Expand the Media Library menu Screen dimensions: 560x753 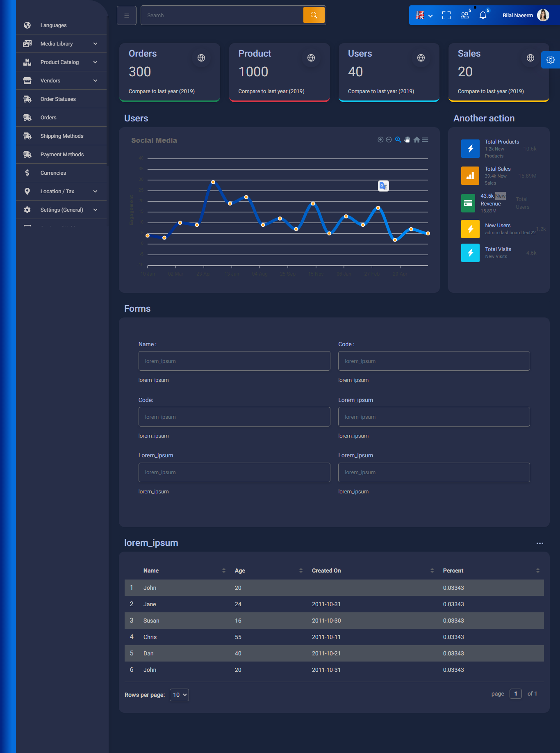pos(61,44)
